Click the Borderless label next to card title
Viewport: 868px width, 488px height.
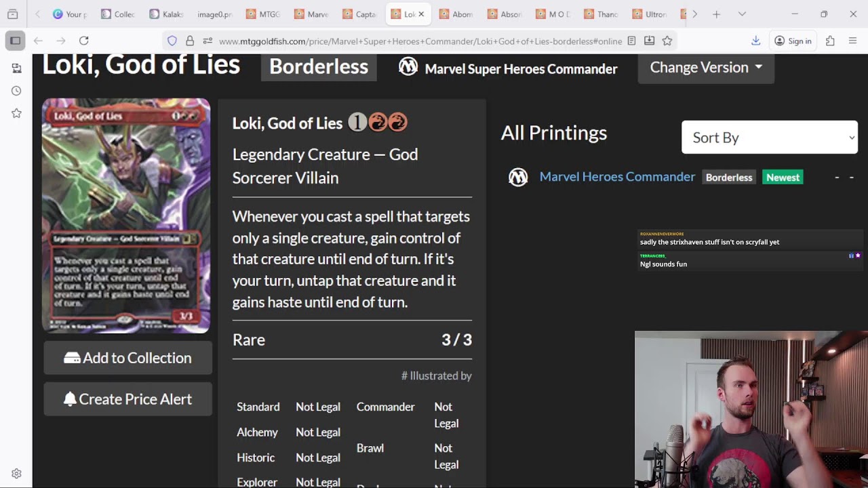click(x=319, y=66)
